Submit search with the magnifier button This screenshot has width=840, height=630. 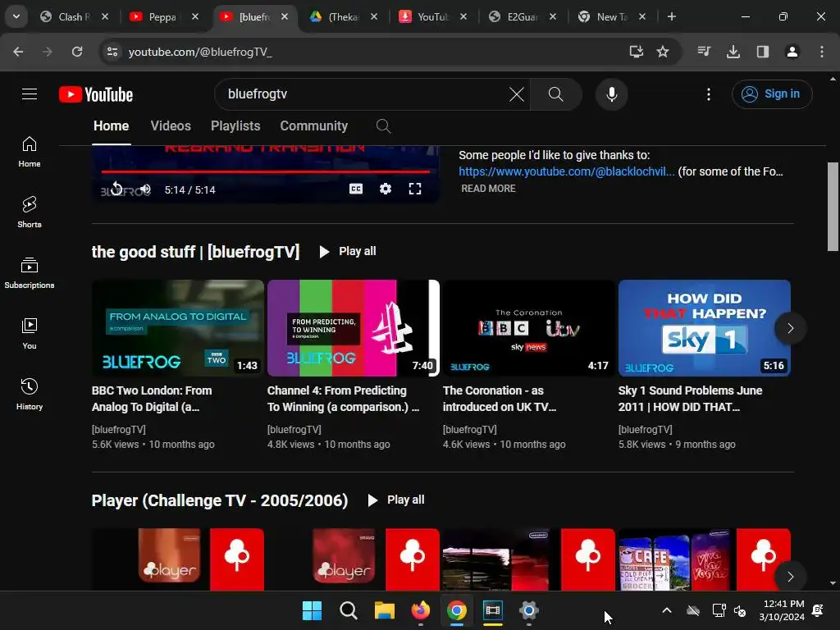pos(556,94)
